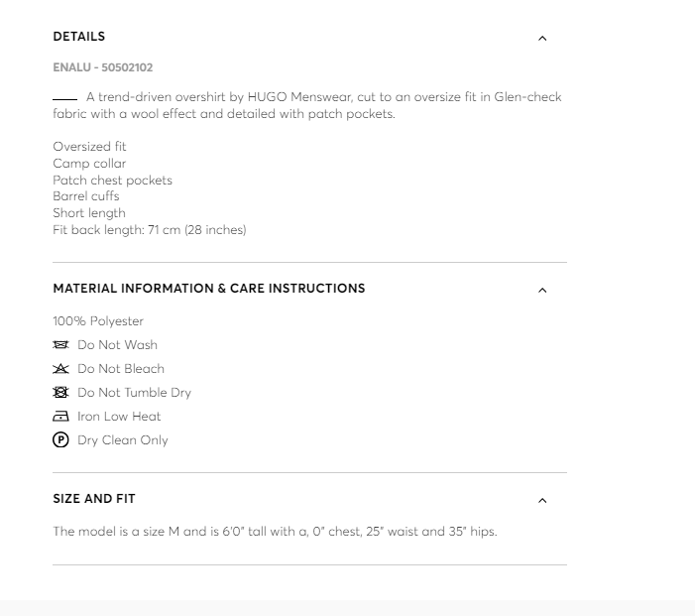
Task: Collapse Material Information & Care Instructions chevron
Action: (x=542, y=291)
